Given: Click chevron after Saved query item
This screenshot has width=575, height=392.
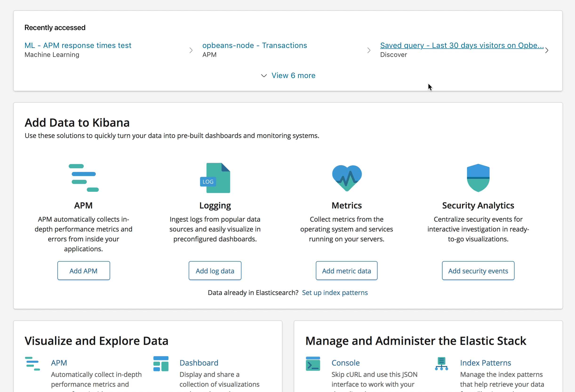Looking at the screenshot, I should [547, 51].
